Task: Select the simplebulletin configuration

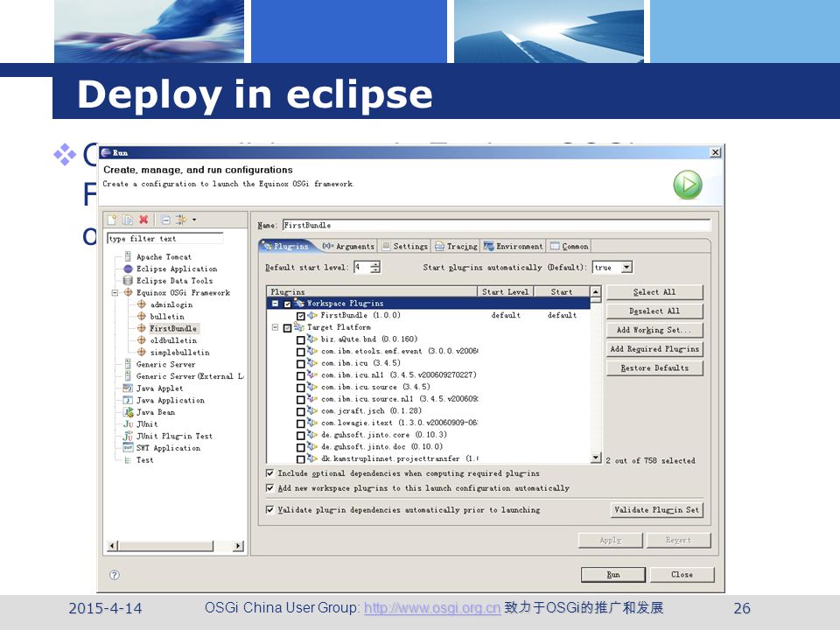Action: [x=179, y=353]
